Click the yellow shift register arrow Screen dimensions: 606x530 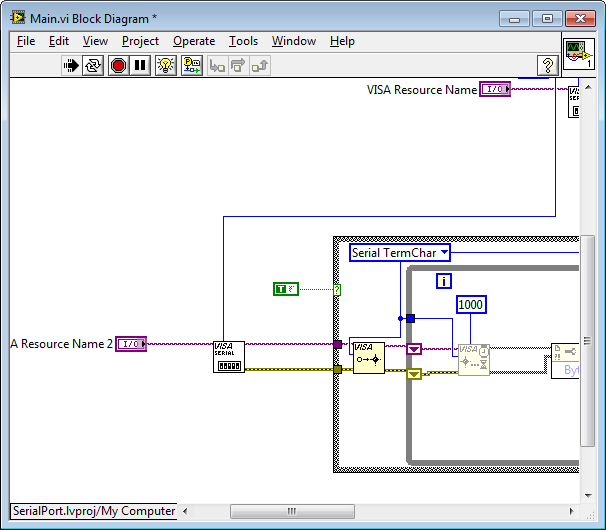coord(413,374)
